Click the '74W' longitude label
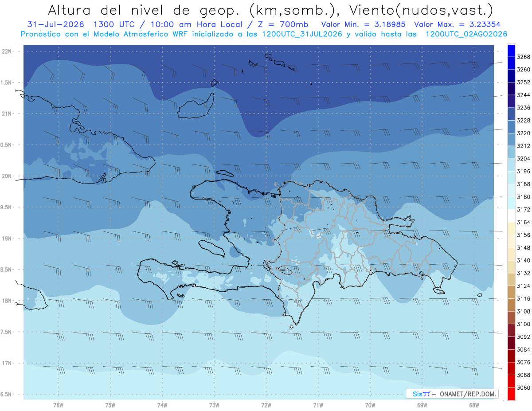 click(x=162, y=405)
